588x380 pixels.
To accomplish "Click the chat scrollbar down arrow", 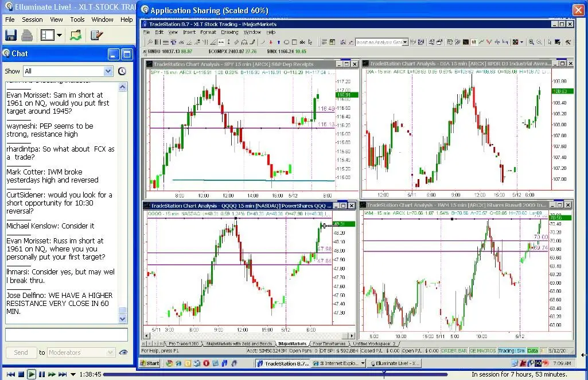I will pyautogui.click(x=123, y=319).
